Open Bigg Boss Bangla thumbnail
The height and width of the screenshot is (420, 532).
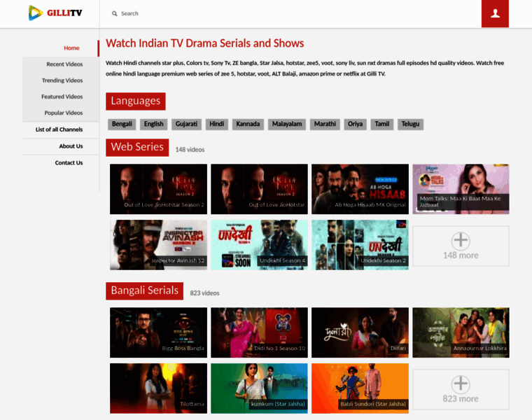tap(158, 332)
